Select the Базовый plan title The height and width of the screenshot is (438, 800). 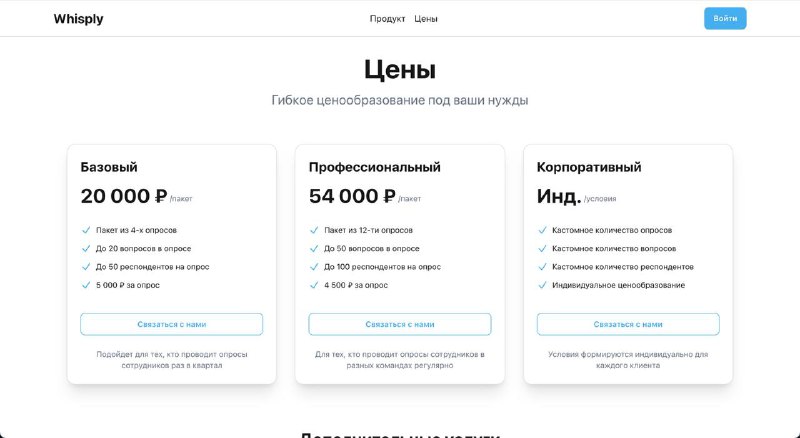point(109,167)
